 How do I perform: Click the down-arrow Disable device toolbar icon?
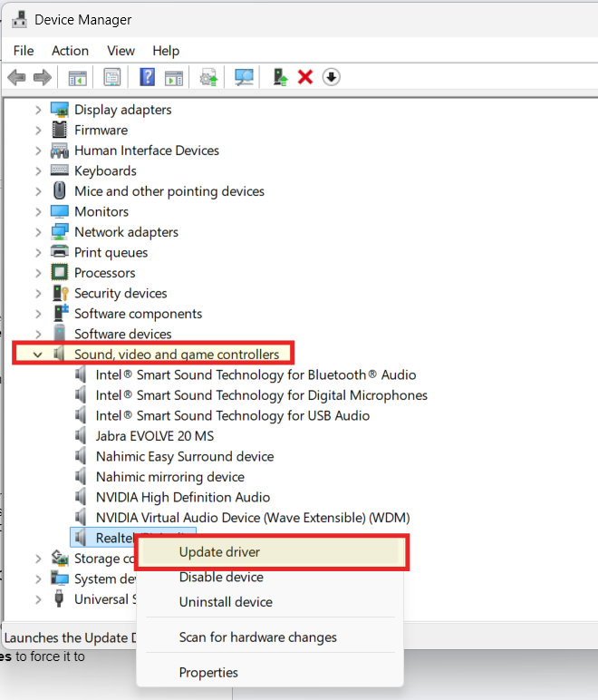pos(331,78)
